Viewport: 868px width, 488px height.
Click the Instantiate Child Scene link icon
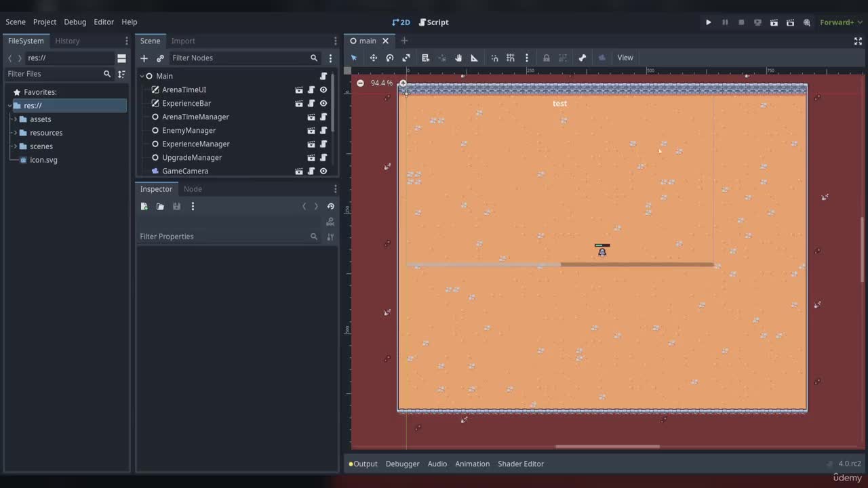pyautogui.click(x=160, y=58)
